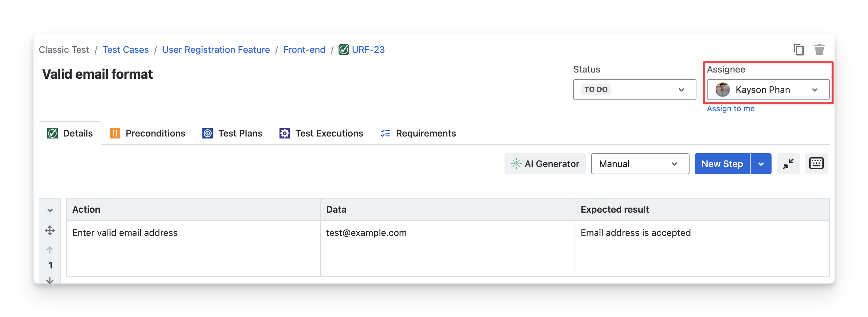Click the keyboard shortcuts icon

(816, 163)
